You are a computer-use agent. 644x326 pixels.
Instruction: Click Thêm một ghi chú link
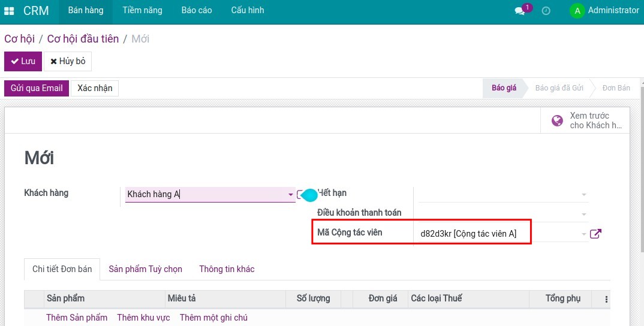pos(213,318)
